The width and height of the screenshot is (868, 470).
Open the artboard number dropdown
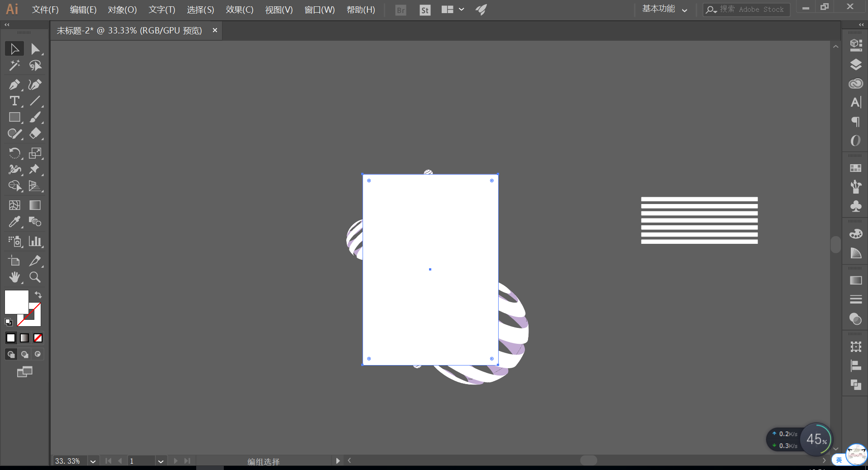click(x=160, y=461)
